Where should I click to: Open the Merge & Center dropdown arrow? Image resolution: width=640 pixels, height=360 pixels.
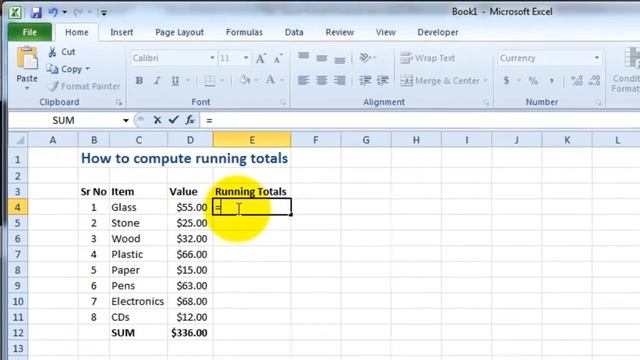485,81
